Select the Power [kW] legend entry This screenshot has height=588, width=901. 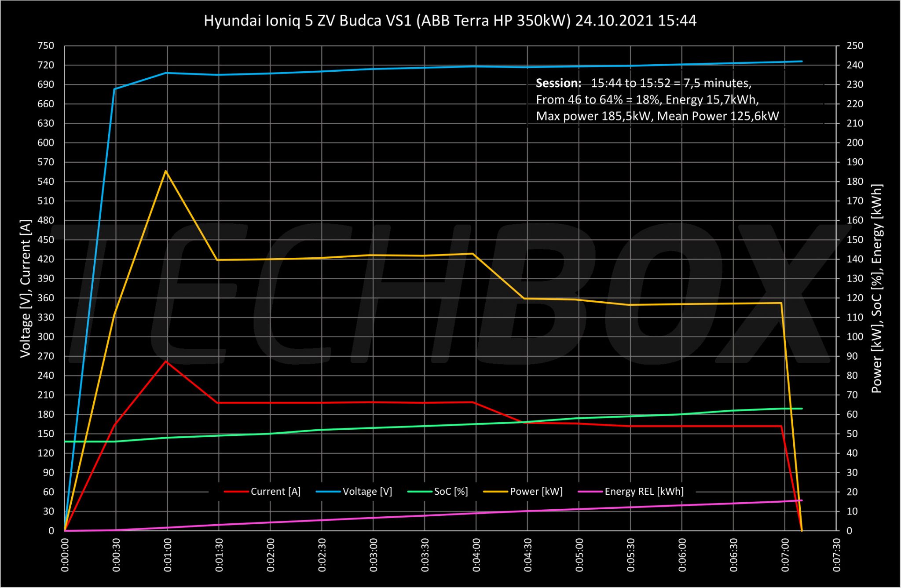coord(523,491)
